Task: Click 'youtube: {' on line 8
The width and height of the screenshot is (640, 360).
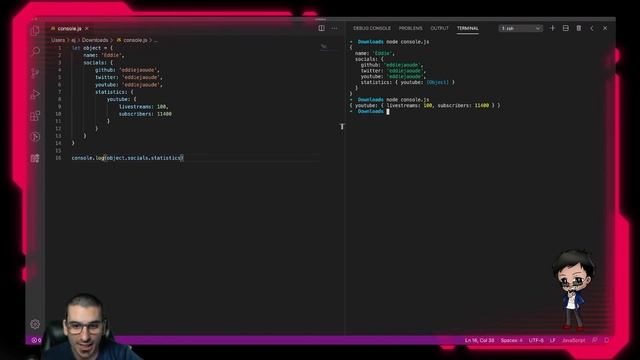Action: (x=122, y=99)
